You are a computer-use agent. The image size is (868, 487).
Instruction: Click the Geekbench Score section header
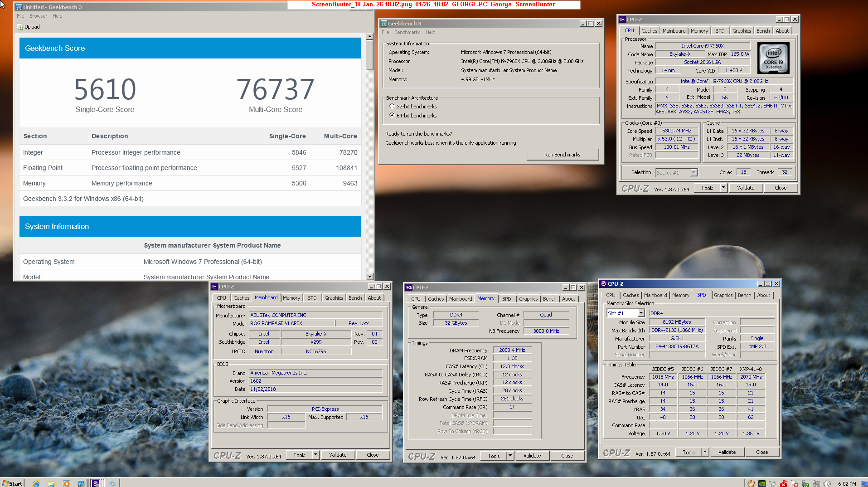(190, 48)
